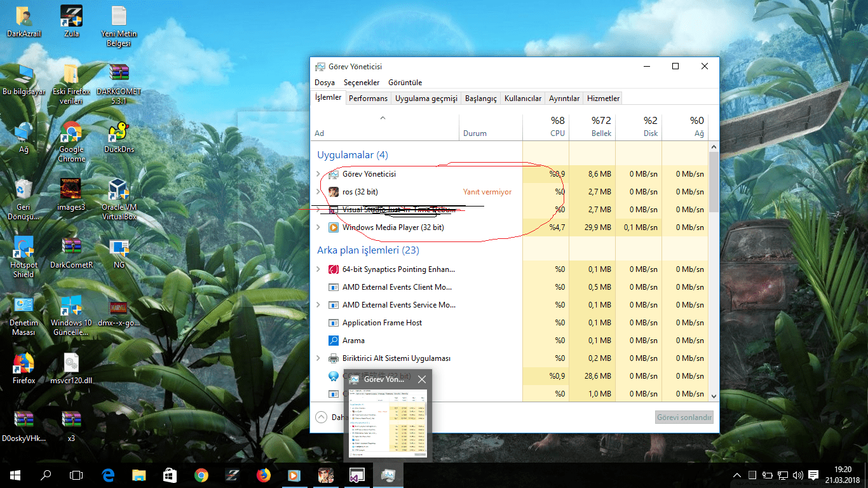The image size is (868, 488).
Task: Open the Visual Studio taskbar icon
Action: [356, 475]
